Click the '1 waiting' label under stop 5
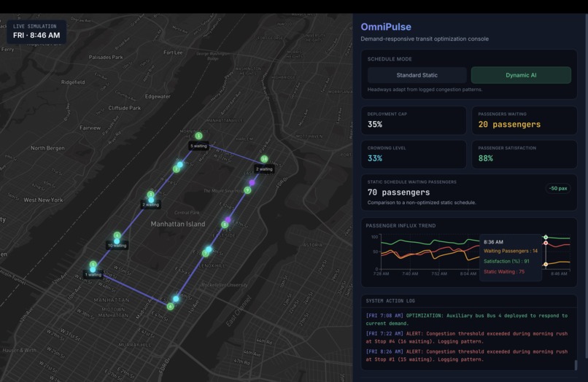The image size is (588, 382). [93, 275]
